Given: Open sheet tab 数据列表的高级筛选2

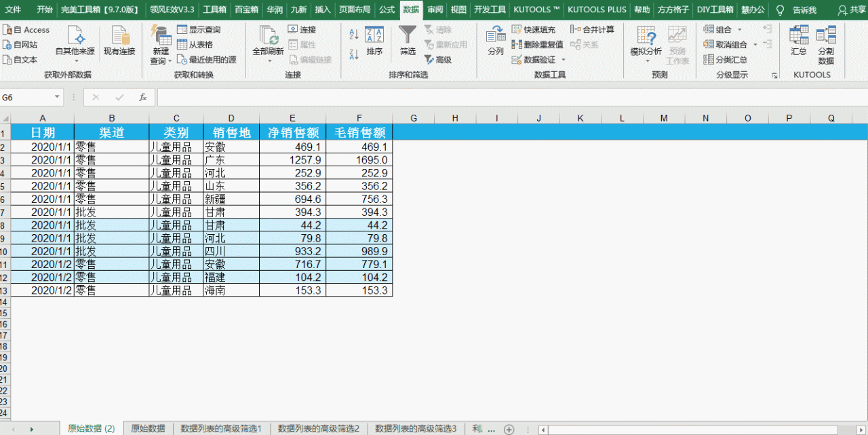Looking at the screenshot, I should click(319, 429).
